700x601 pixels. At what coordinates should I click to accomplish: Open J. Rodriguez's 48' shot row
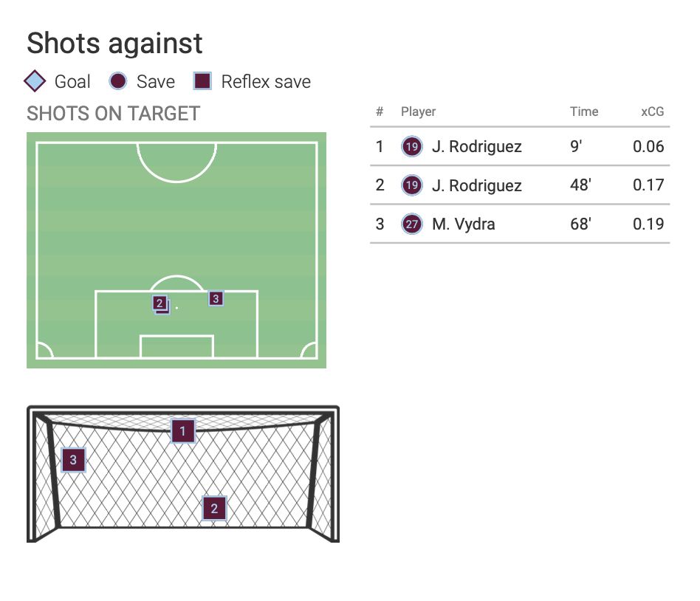point(476,185)
